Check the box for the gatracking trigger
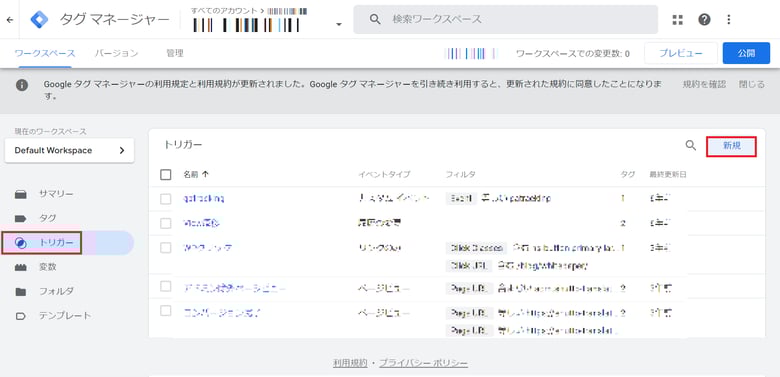The image size is (780, 377). [166, 199]
